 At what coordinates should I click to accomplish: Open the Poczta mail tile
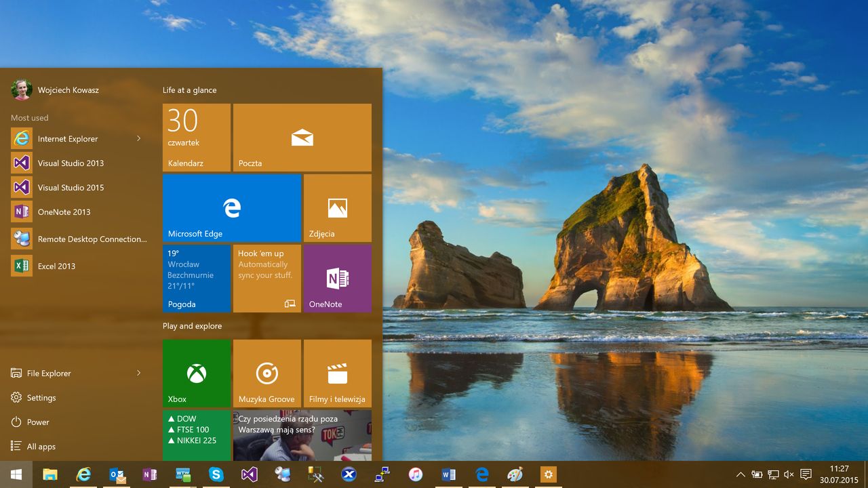coord(302,137)
